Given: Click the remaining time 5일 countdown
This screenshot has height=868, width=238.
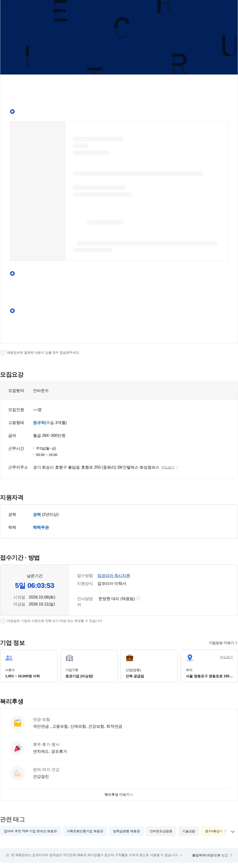Looking at the screenshot, I should click(35, 586).
